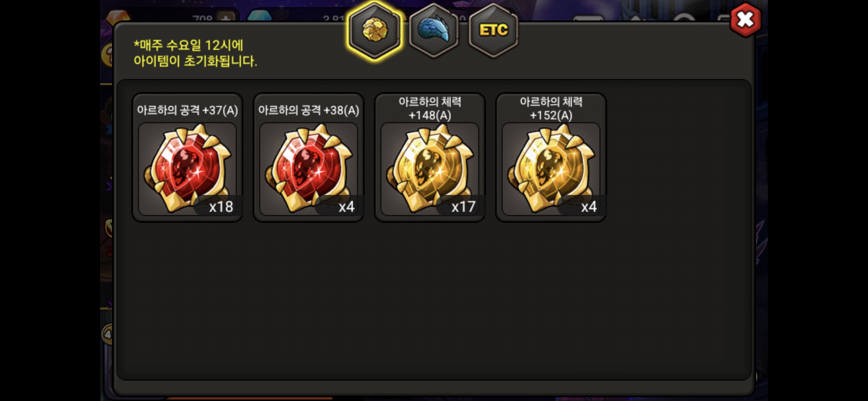Click the weekly reset notice text

(195, 53)
